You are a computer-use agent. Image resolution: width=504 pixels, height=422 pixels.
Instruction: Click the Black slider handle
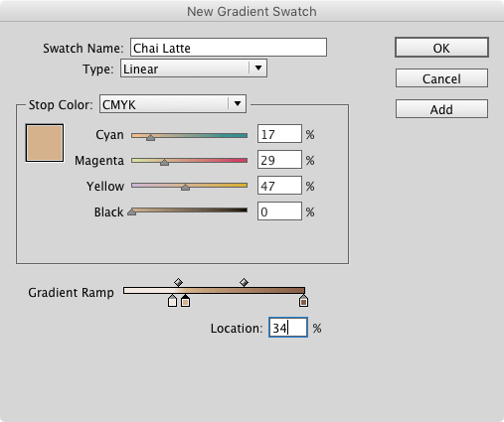pyautogui.click(x=132, y=211)
